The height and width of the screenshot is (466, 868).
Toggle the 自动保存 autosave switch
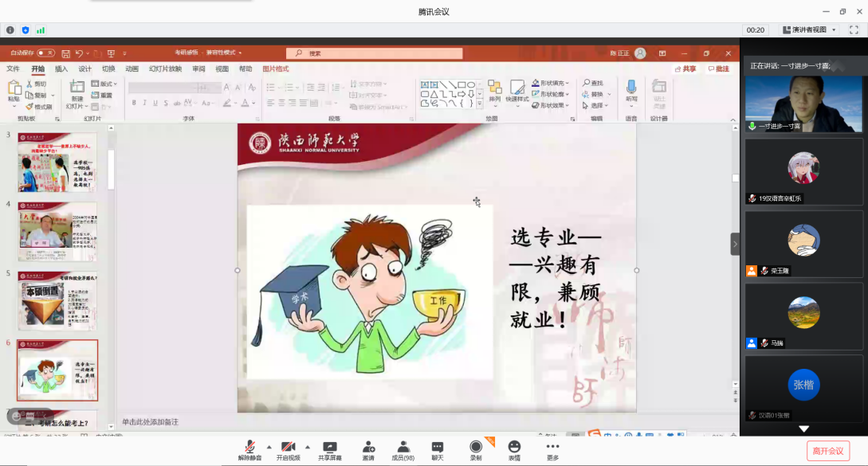pos(45,53)
